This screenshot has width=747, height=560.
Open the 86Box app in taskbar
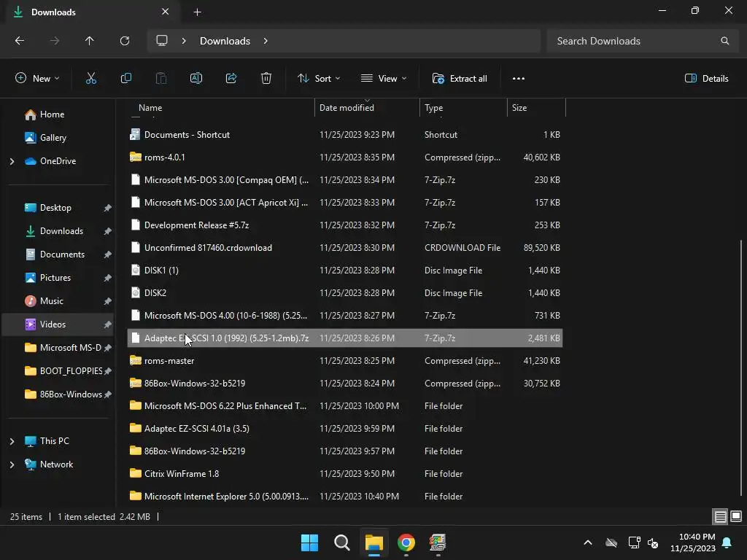point(438,542)
